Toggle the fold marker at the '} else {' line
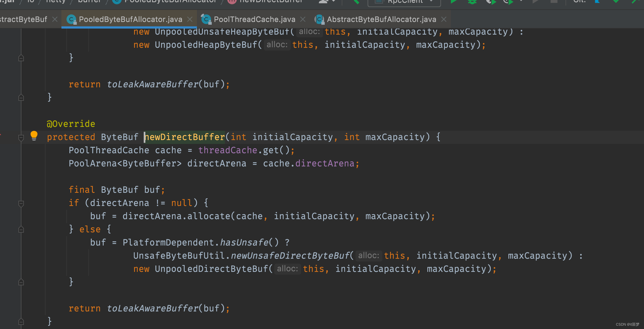Image resolution: width=644 pixels, height=329 pixels. point(21,229)
